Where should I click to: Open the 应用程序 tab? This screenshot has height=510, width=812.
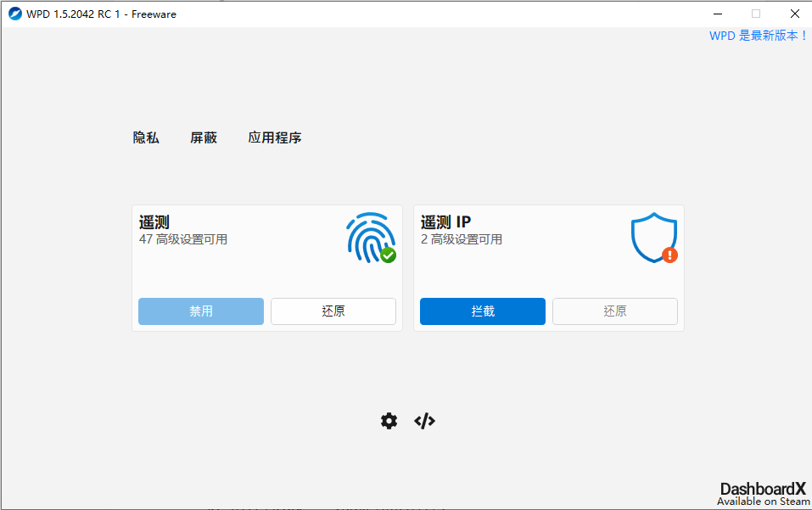click(x=274, y=137)
